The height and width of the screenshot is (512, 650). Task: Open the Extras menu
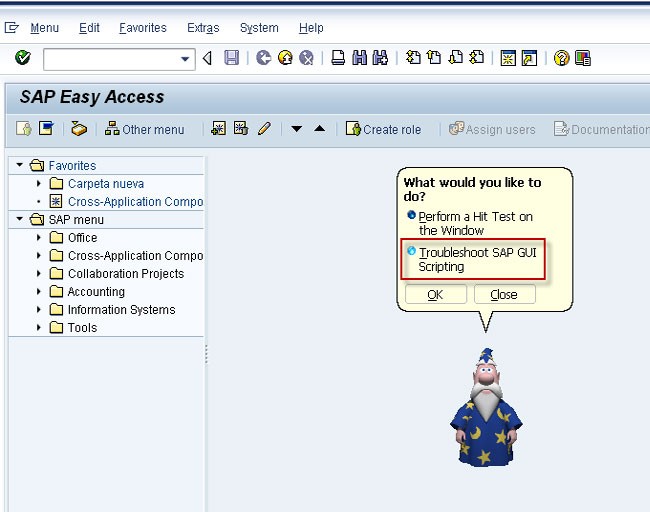[x=203, y=28]
